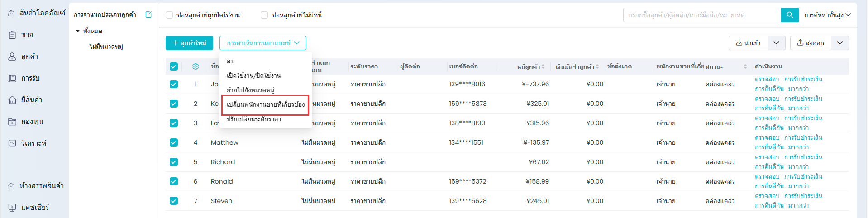The image size is (868, 218).
Task: Open แคชเชียร์ section in sidebar
Action: (35, 208)
